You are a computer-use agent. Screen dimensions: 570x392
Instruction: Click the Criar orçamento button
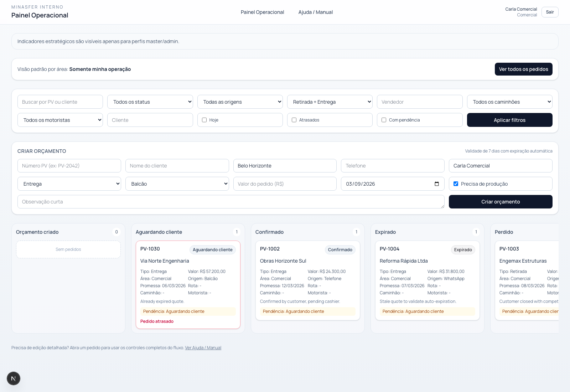coord(500,202)
